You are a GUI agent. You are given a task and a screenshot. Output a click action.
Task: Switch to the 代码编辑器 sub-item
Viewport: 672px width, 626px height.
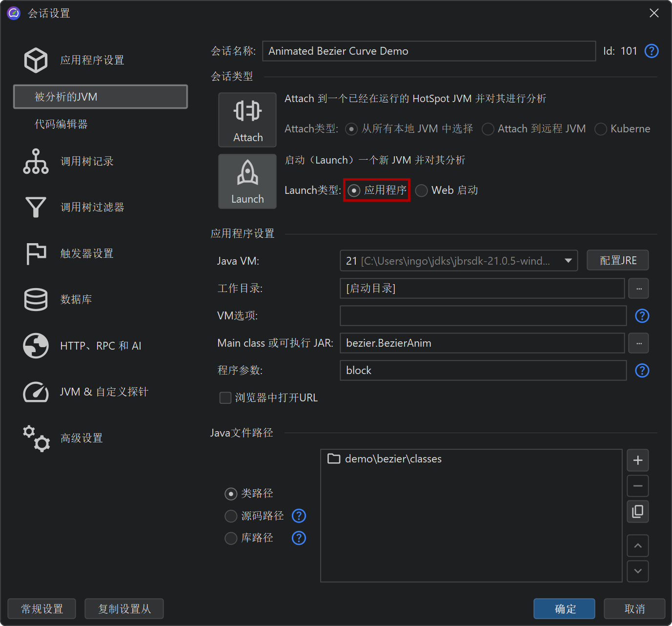[61, 124]
